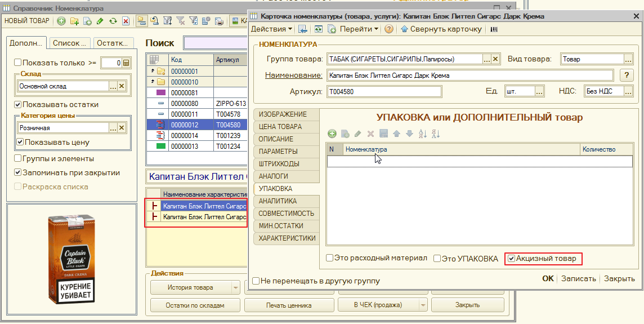Viewport: 644px width, 324px height.
Task: Refresh list with green arrows in Справочник toolbar
Action: click(x=113, y=21)
